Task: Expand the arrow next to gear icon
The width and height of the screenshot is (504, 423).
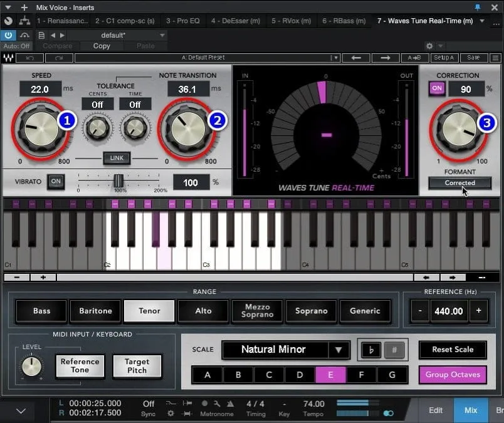Action: point(440,46)
